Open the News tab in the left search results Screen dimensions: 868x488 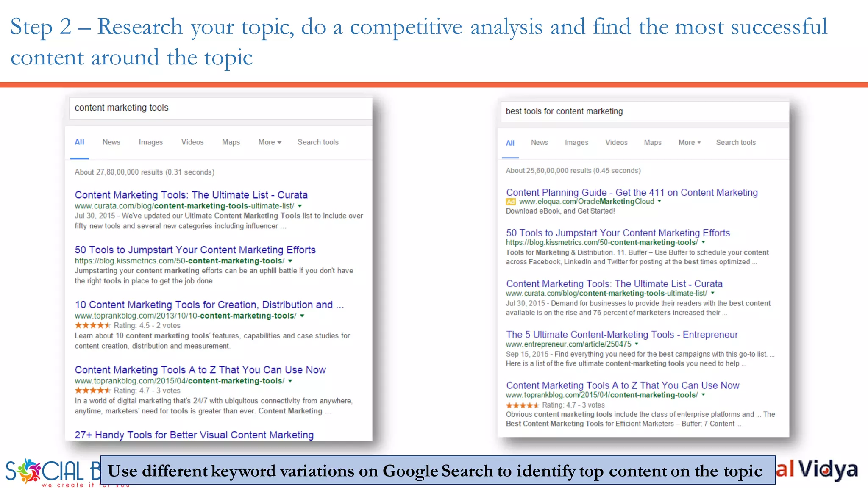[x=111, y=142]
